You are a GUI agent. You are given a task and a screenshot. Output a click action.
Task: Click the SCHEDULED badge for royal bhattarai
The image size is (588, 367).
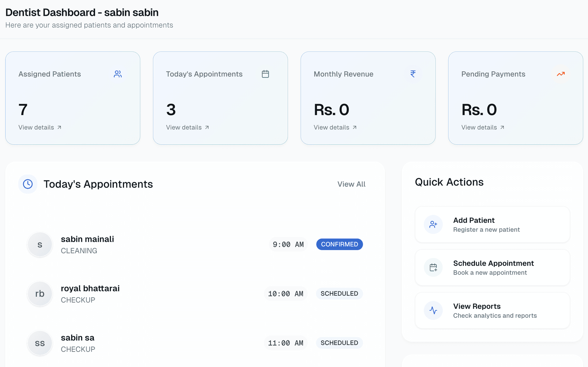339,294
